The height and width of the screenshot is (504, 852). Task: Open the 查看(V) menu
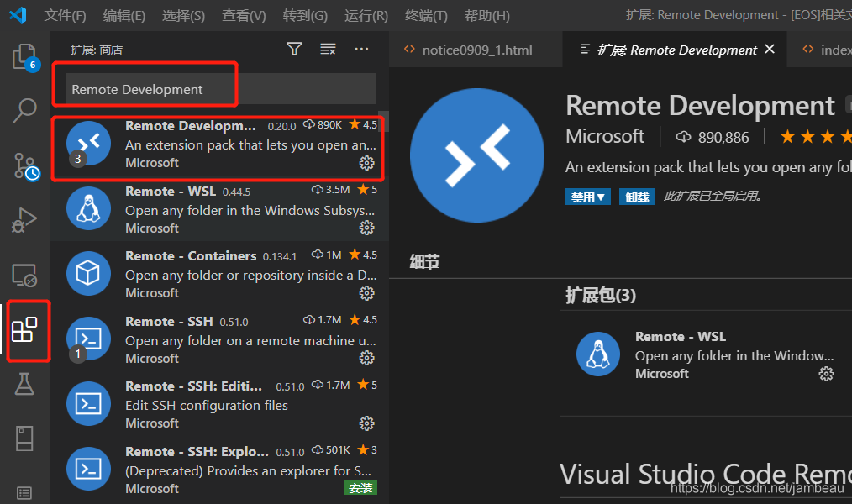point(244,16)
